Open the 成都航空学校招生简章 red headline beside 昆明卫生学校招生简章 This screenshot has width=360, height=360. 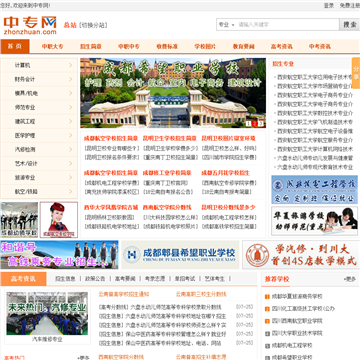(111, 138)
